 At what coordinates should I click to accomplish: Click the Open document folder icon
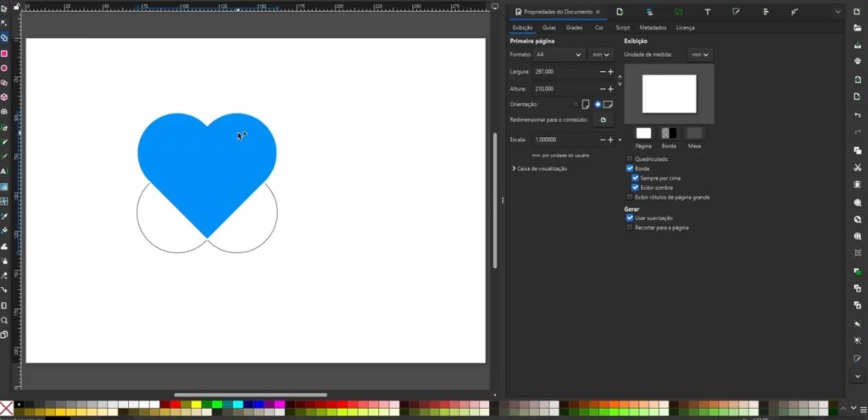click(x=858, y=28)
